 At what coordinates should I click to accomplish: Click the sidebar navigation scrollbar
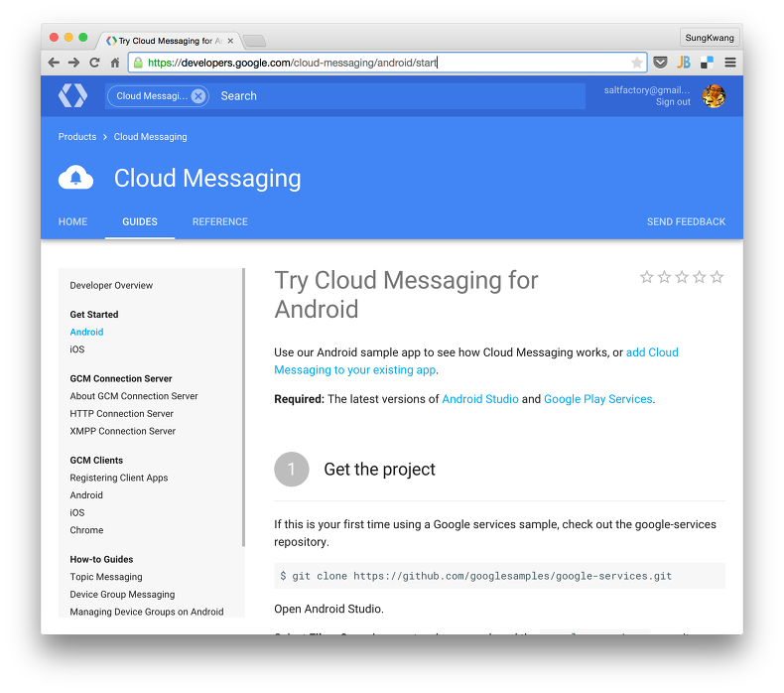[x=243, y=407]
